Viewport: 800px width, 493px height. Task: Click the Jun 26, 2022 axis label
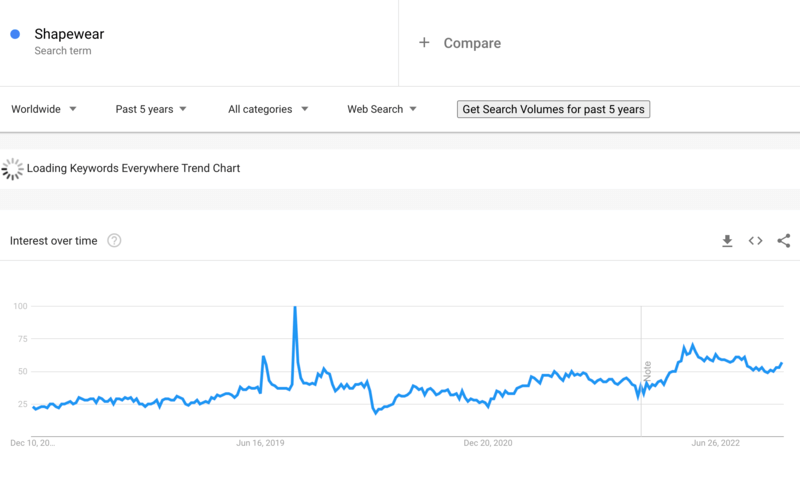point(715,442)
